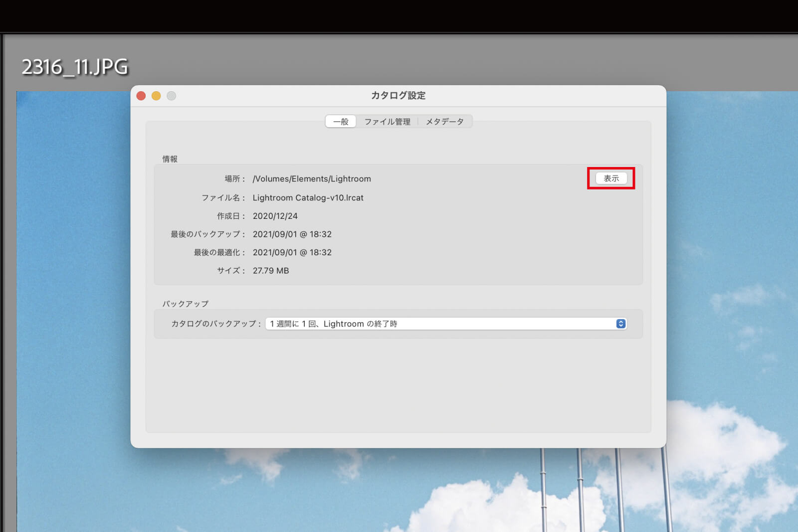The height and width of the screenshot is (532, 798).
Task: Click the バックアップ section heading
Action: coord(185,304)
